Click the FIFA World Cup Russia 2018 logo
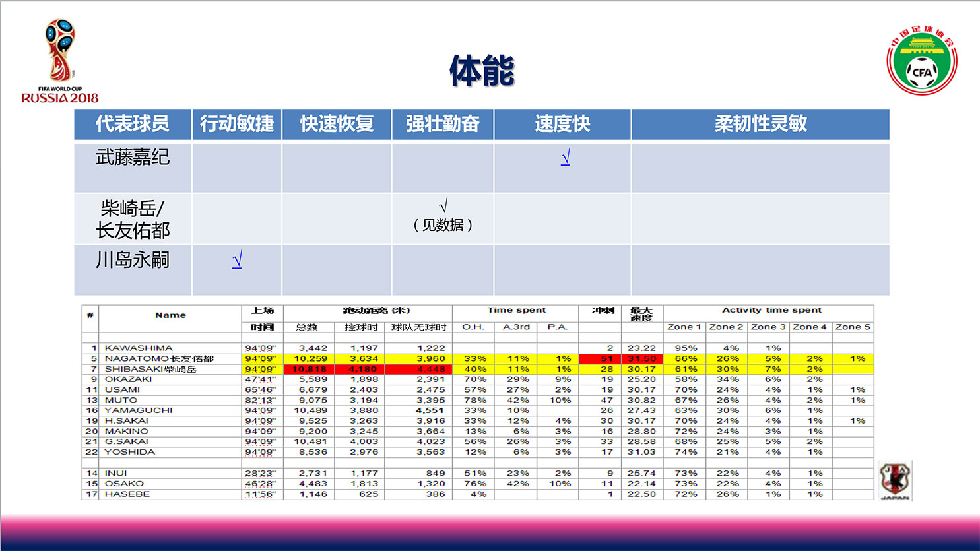Screen dimensions: 980x551 coord(60,61)
